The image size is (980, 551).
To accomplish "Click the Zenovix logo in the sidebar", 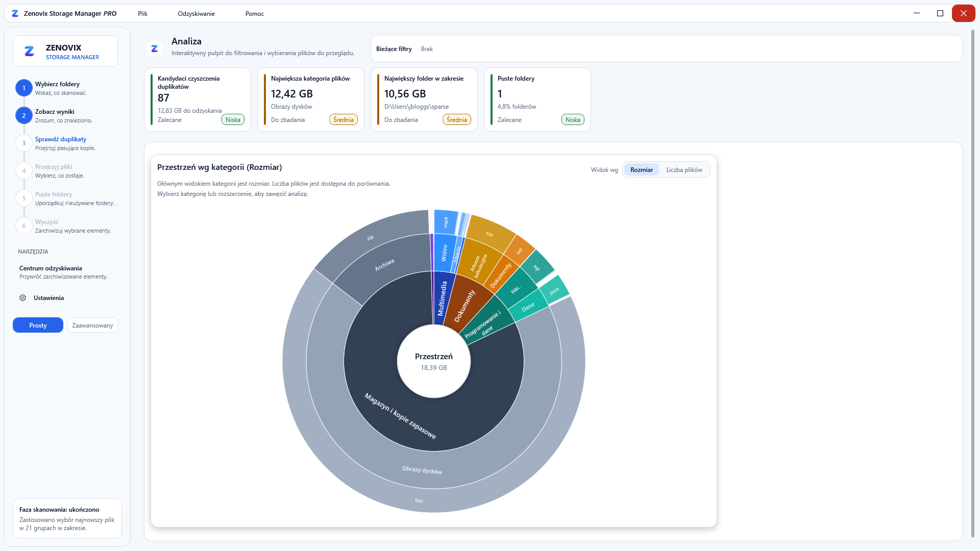I will [30, 51].
